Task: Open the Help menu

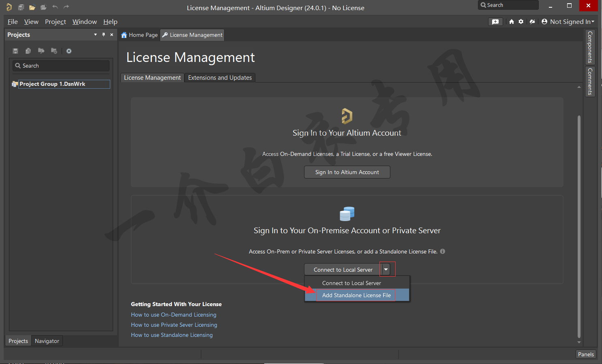Action: click(x=110, y=22)
